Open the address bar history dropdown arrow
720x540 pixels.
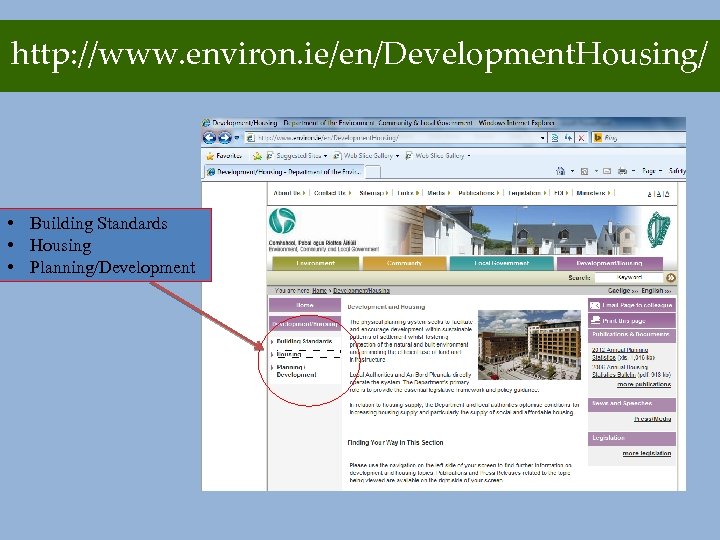pyautogui.click(x=543, y=138)
